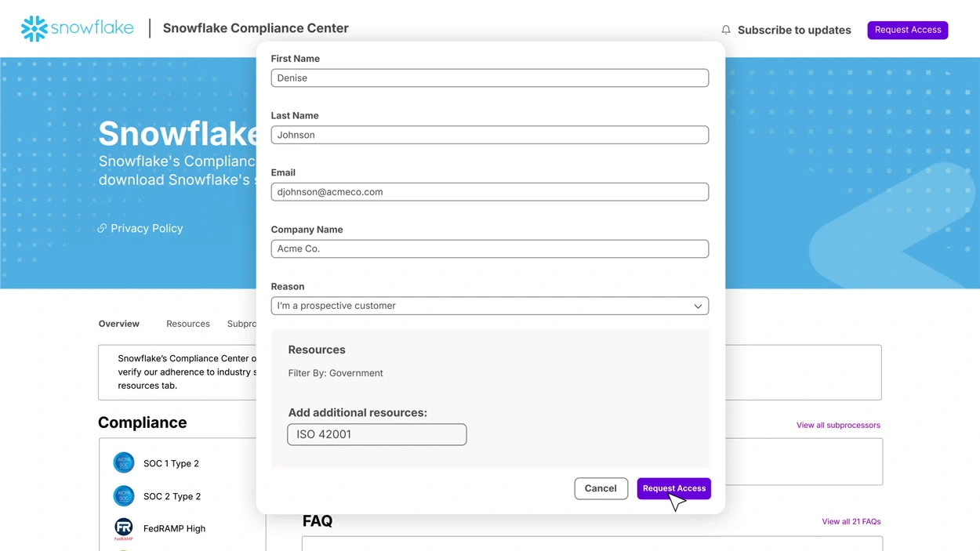Click the Add additional resources input

point(376,434)
